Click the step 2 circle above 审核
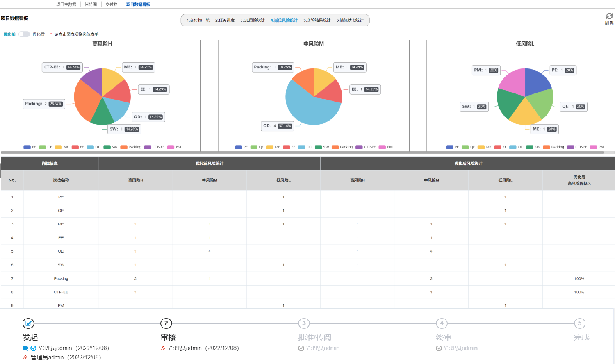This screenshot has width=615, height=364. (x=166, y=323)
